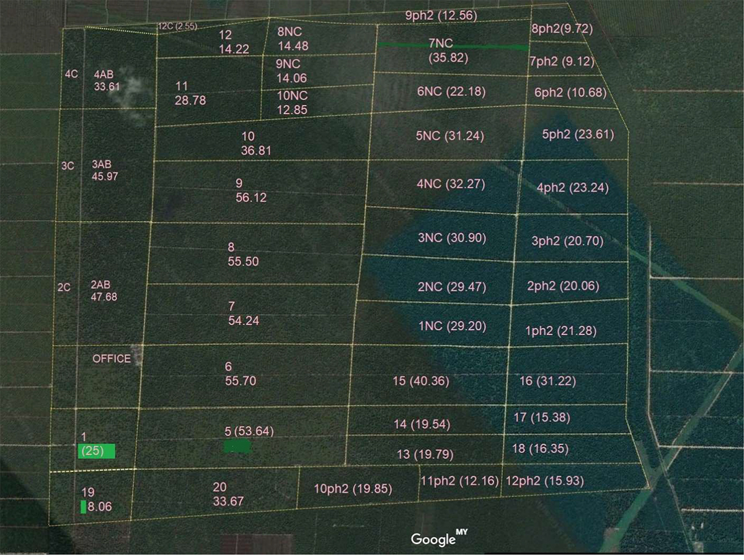This screenshot has width=744, height=560.
Task: Click the '18 (16.35)' label
Action: (x=541, y=448)
